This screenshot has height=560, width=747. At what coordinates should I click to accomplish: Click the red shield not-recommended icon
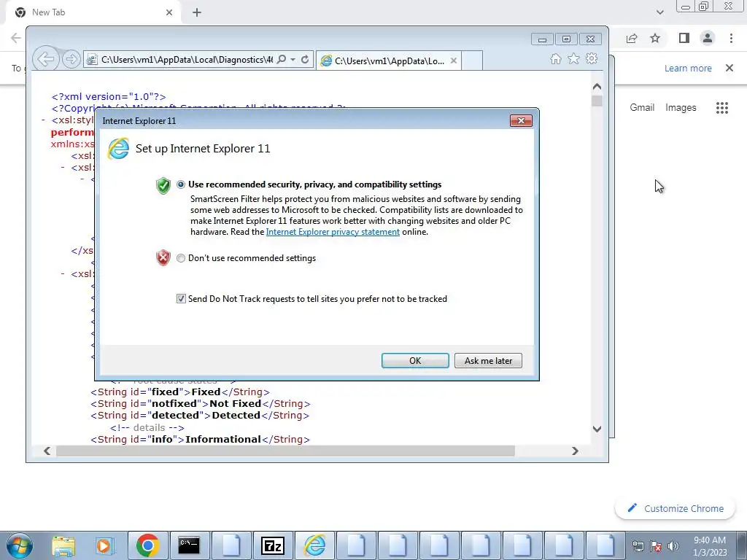coord(163,257)
